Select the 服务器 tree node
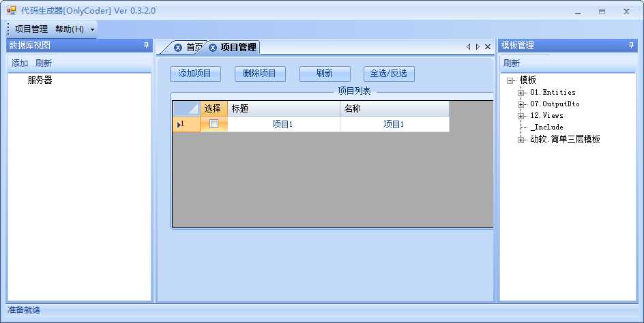Screen dimensions: 644x323 tap(40, 80)
